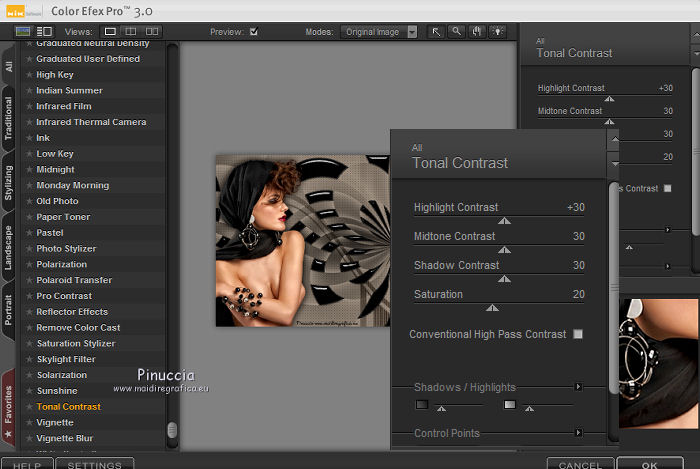Select the Vignette Blur filter

tap(65, 438)
